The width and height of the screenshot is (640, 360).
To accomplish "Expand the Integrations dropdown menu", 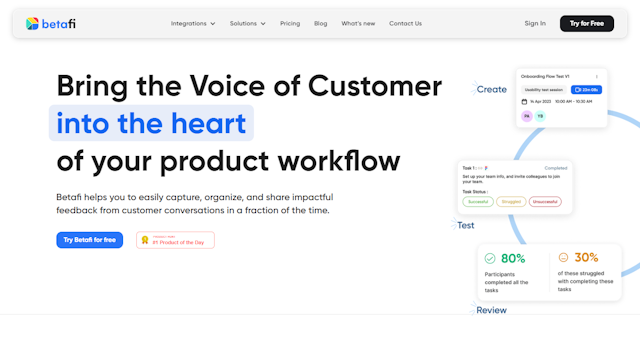I will coord(193,24).
